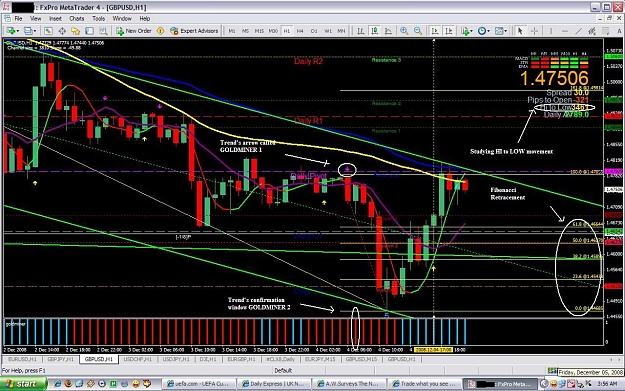Switch timeframe to M1
This screenshot has width=625, height=391.
tap(232, 31)
